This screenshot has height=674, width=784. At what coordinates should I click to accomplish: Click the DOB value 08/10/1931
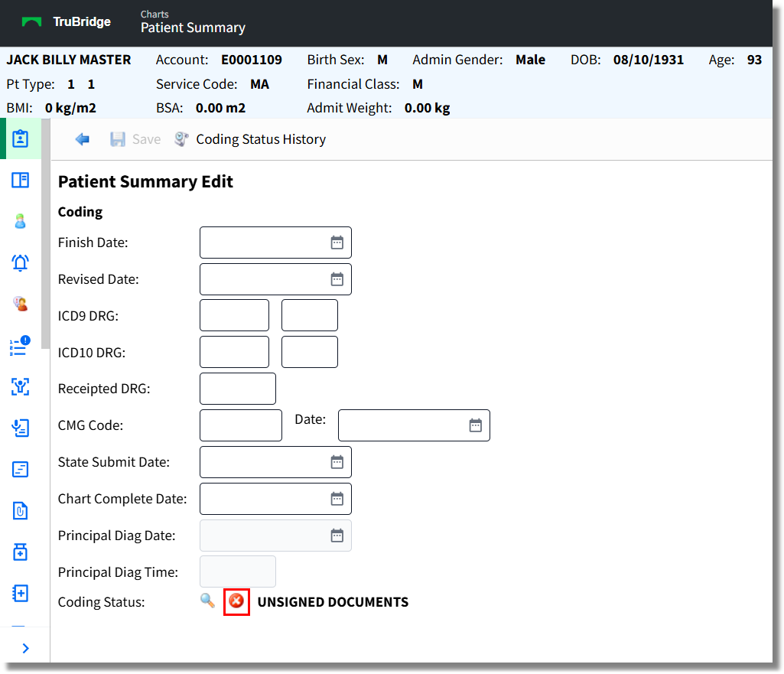coord(649,60)
